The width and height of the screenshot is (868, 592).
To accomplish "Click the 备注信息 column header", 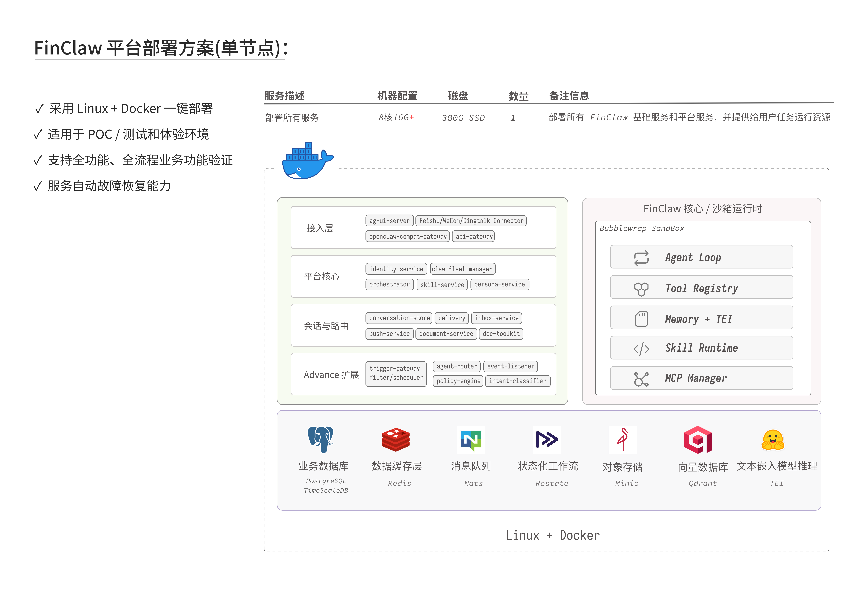I will click(x=569, y=96).
